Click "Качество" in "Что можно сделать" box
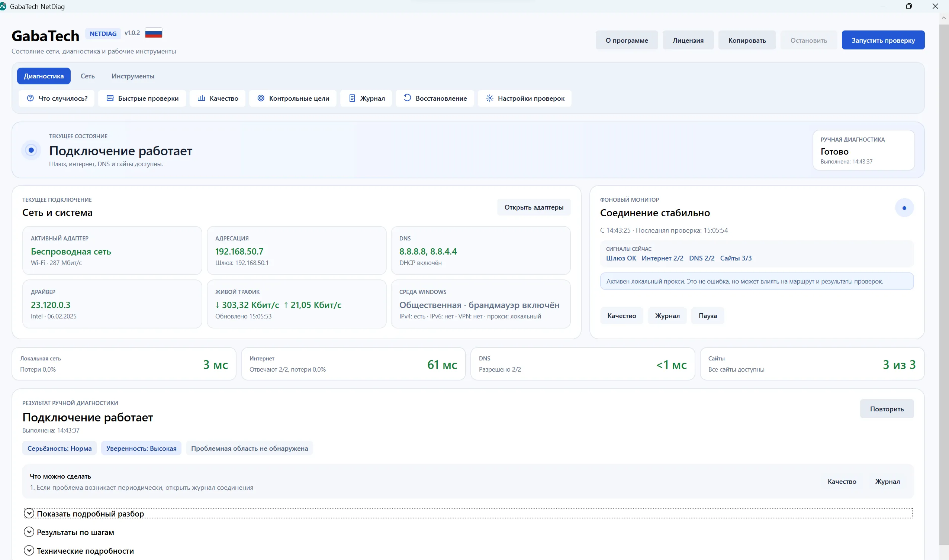 tap(842, 481)
